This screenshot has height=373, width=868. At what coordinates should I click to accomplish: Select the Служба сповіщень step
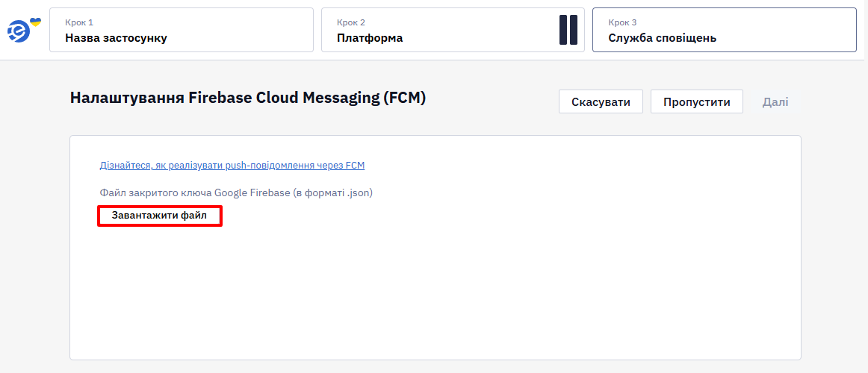(725, 30)
